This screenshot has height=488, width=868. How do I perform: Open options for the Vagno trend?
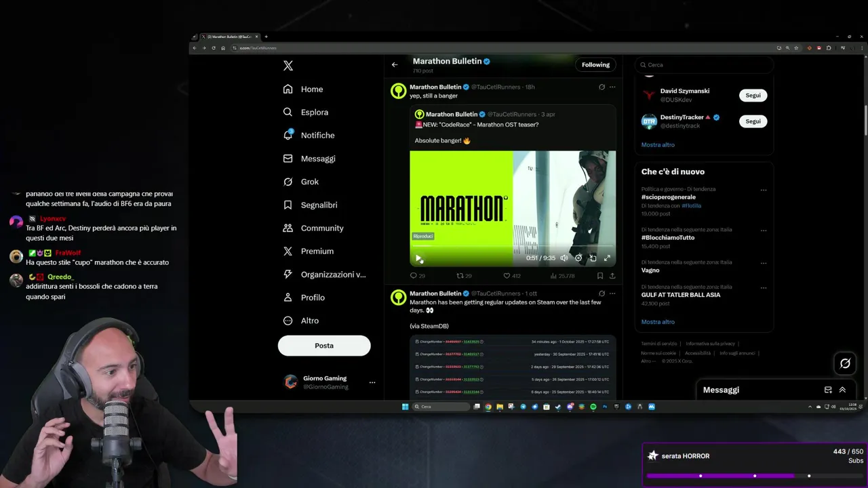coord(764,263)
